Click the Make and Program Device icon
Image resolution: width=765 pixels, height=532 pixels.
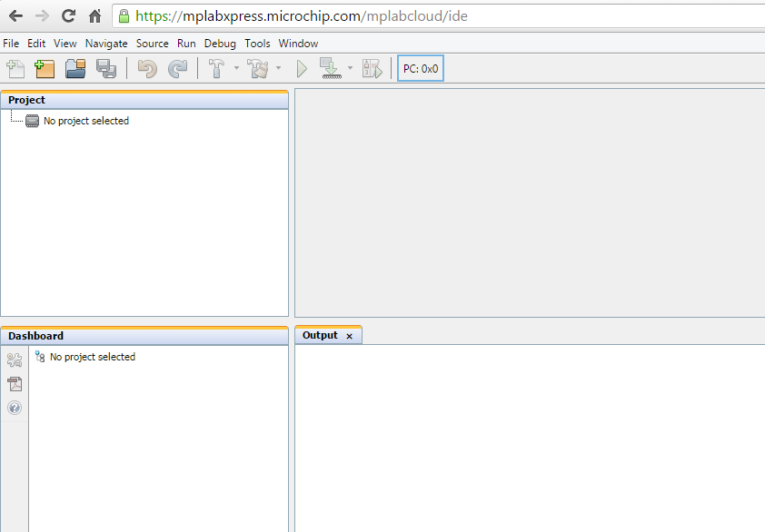[x=330, y=69]
